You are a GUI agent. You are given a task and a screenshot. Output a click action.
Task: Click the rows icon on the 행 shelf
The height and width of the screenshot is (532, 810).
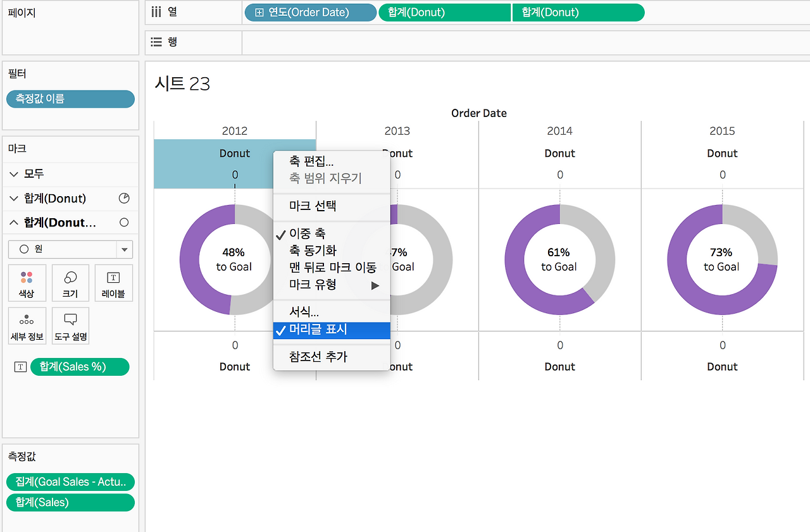coord(157,42)
